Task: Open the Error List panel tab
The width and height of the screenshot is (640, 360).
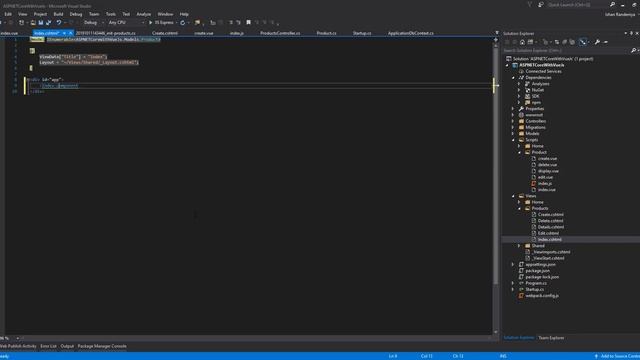Action: click(48, 346)
